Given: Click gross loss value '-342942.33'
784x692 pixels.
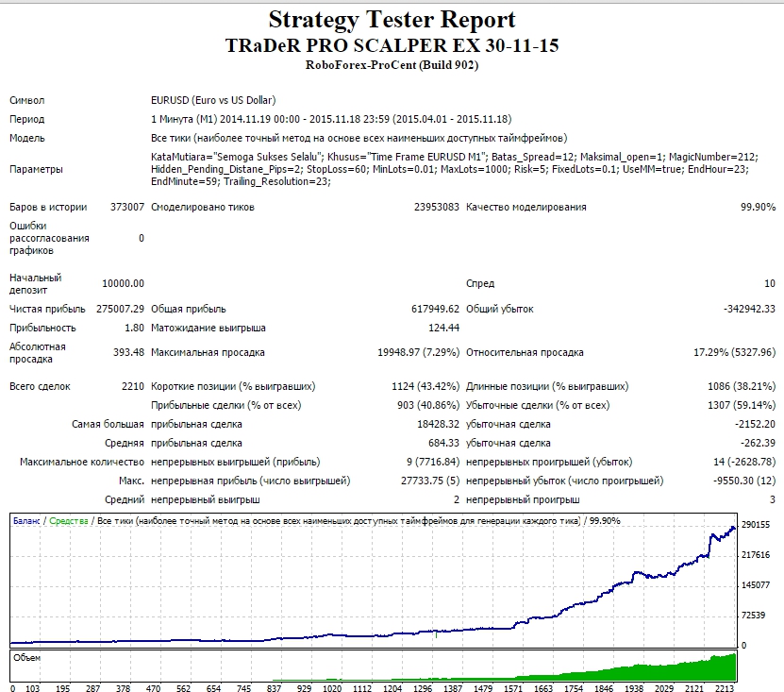Looking at the screenshot, I should (749, 310).
